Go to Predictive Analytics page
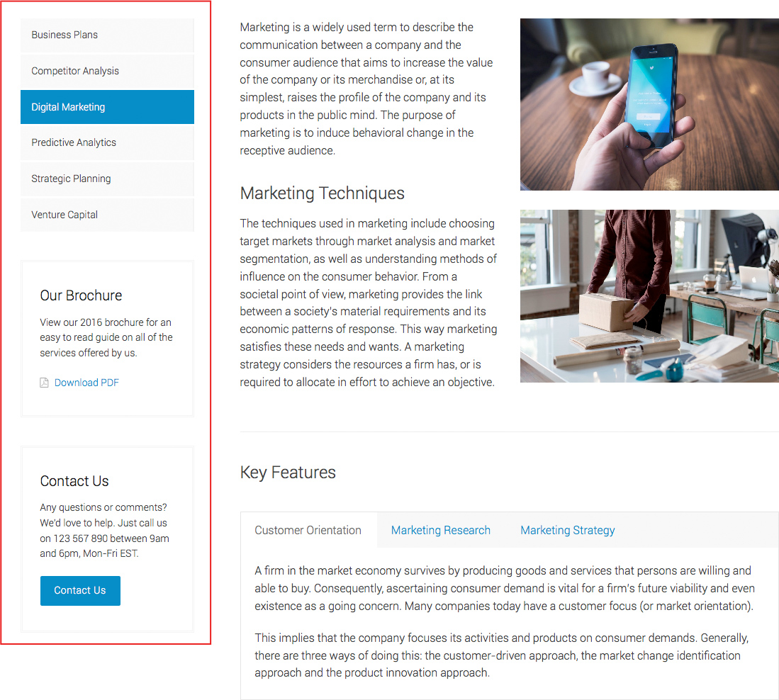 [x=107, y=143]
